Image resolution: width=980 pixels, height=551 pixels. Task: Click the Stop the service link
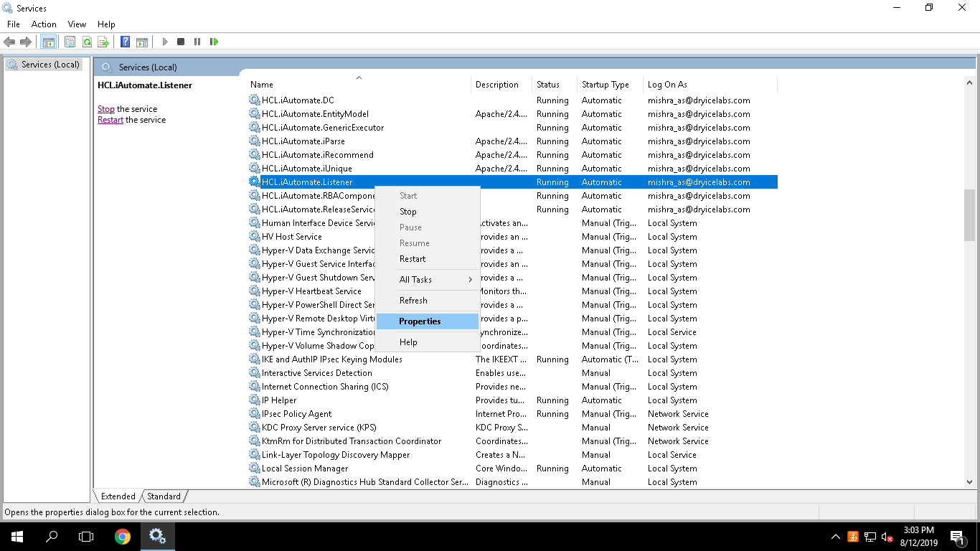tap(105, 109)
